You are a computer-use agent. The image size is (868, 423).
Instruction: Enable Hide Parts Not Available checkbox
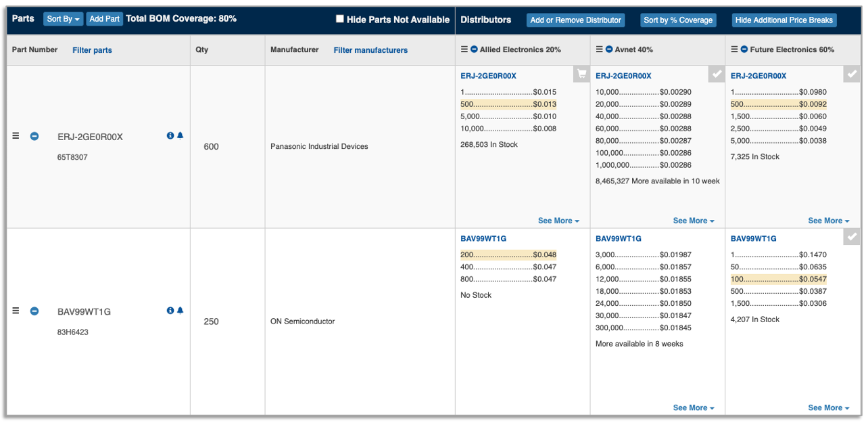pyautogui.click(x=340, y=19)
